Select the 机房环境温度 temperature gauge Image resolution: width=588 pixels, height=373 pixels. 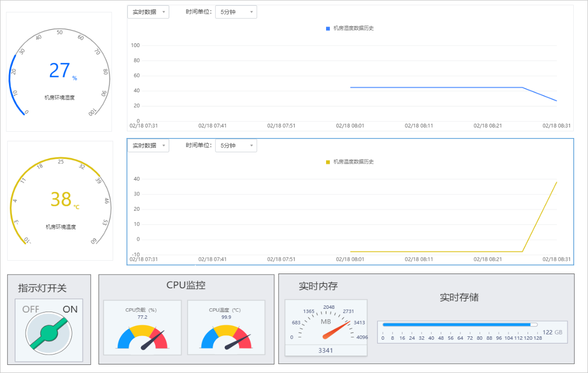click(x=59, y=200)
